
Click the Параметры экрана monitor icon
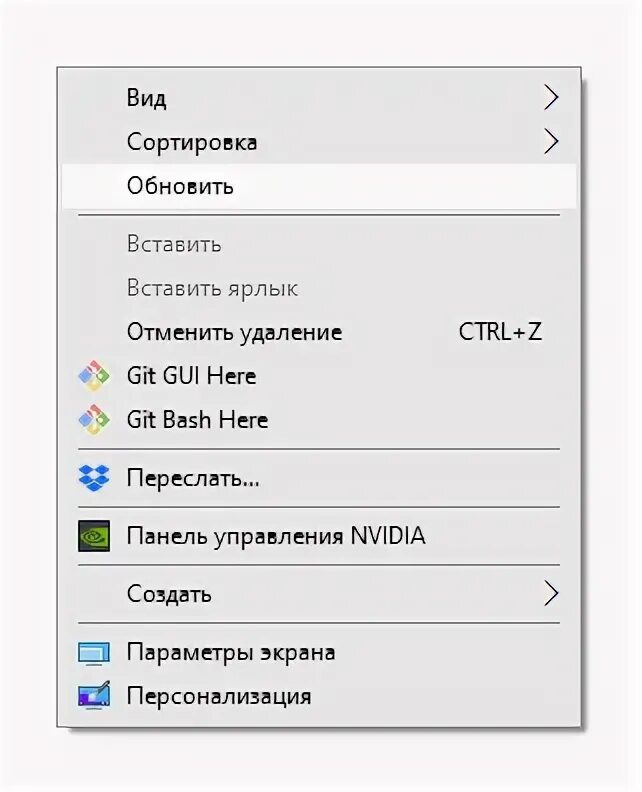(x=94, y=653)
